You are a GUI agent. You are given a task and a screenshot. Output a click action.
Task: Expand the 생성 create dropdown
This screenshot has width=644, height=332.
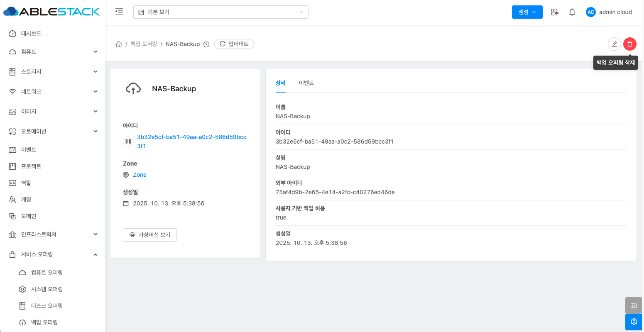527,12
